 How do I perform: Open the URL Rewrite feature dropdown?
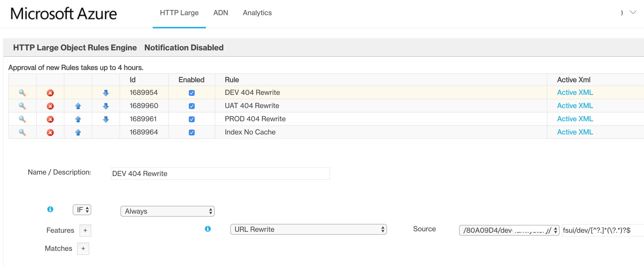point(308,229)
